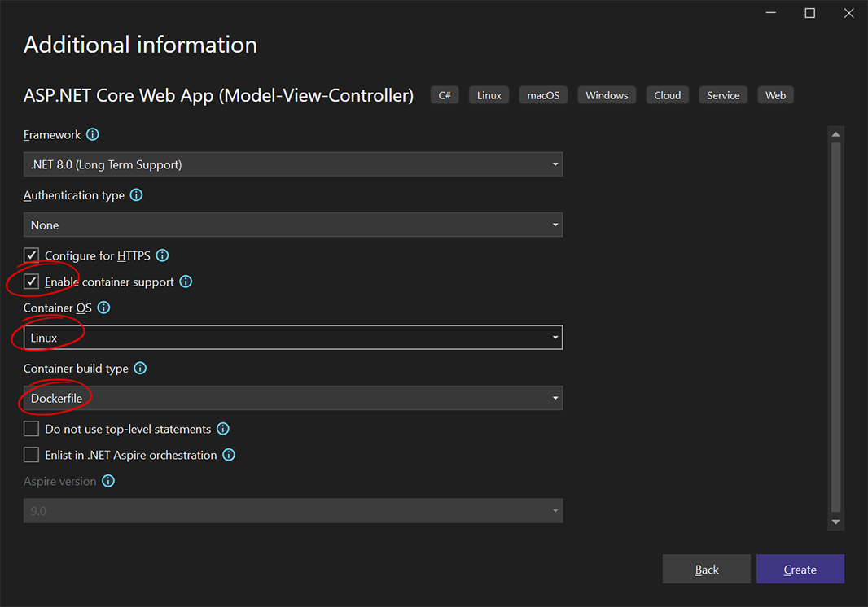Close the Additional information dialog
The height and width of the screenshot is (607, 868).
point(848,13)
